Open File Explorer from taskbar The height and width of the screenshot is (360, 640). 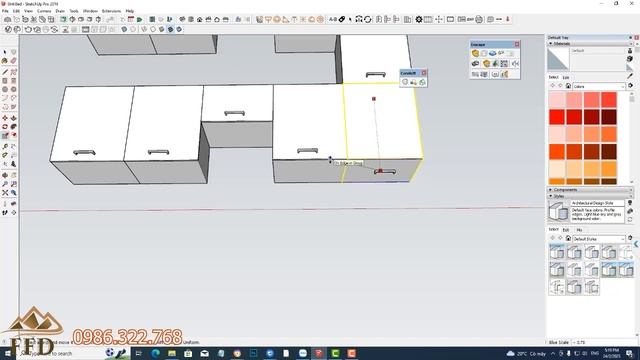172,353
